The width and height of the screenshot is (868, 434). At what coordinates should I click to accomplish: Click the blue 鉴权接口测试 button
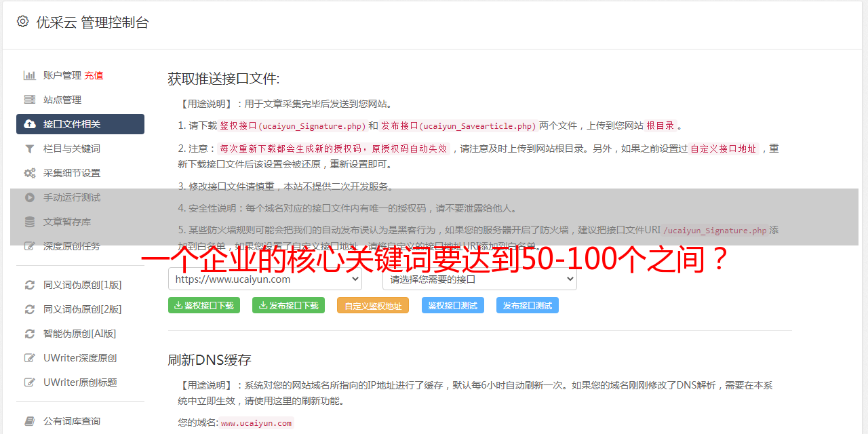coord(453,305)
